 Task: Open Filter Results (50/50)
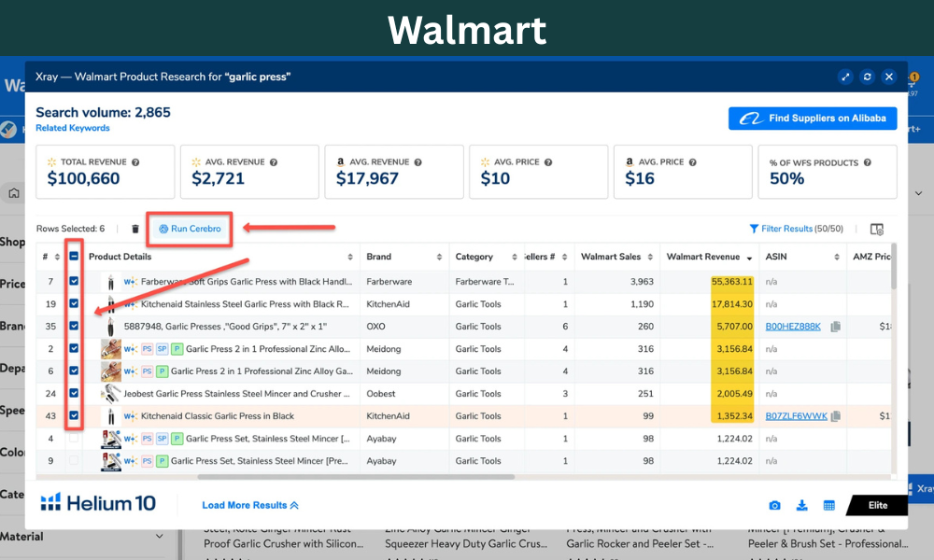796,229
